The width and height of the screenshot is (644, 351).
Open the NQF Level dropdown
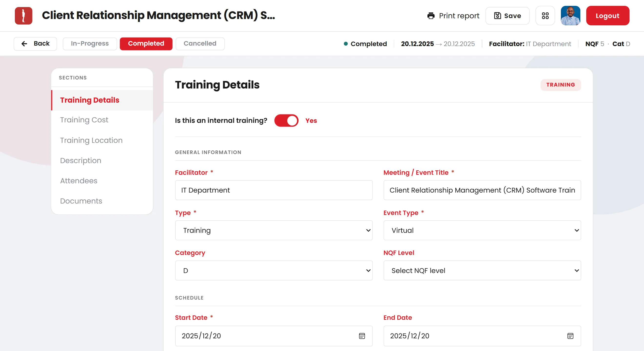click(x=482, y=271)
